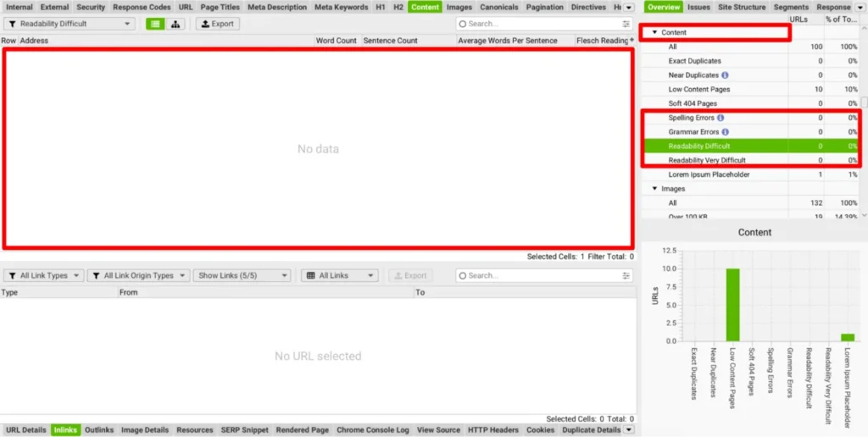This screenshot has width=868, height=437.
Task: Switch to list view mode icon
Action: coord(155,24)
